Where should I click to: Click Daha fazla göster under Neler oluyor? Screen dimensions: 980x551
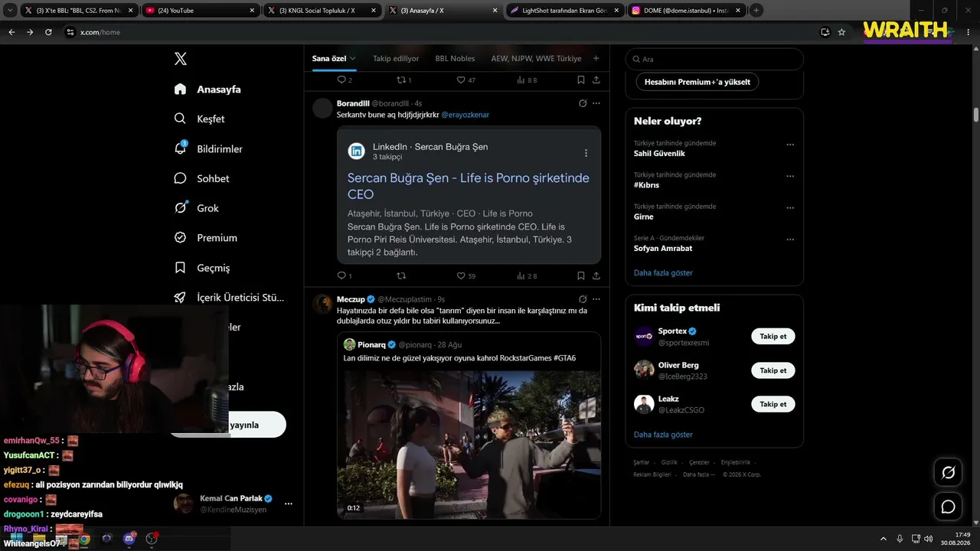coord(663,272)
